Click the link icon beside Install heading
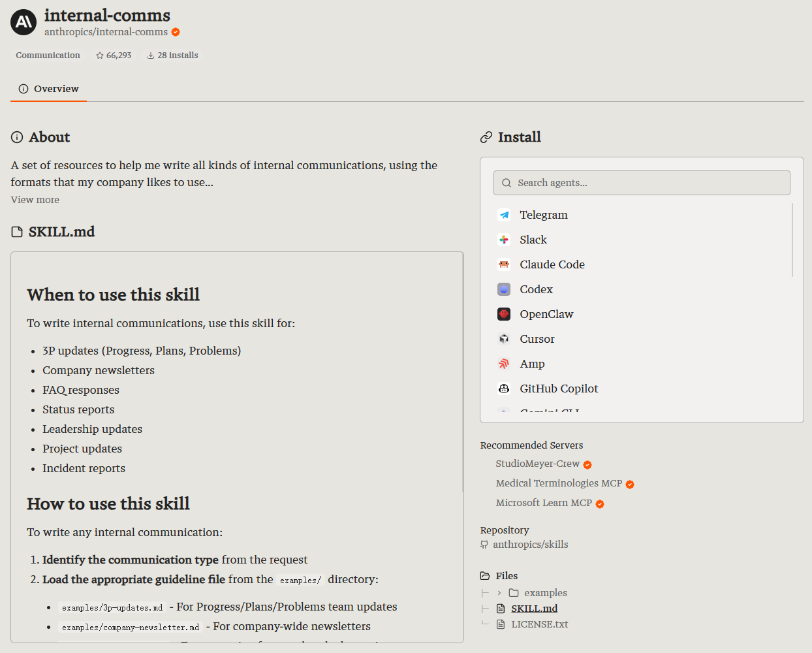 point(486,137)
